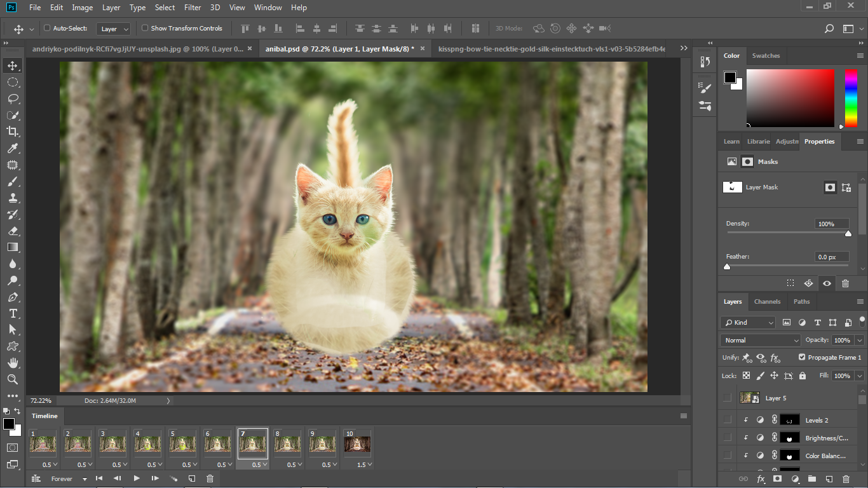Open the Auto-Select Layer dropdown
Image resolution: width=868 pixels, height=488 pixels.
114,29
